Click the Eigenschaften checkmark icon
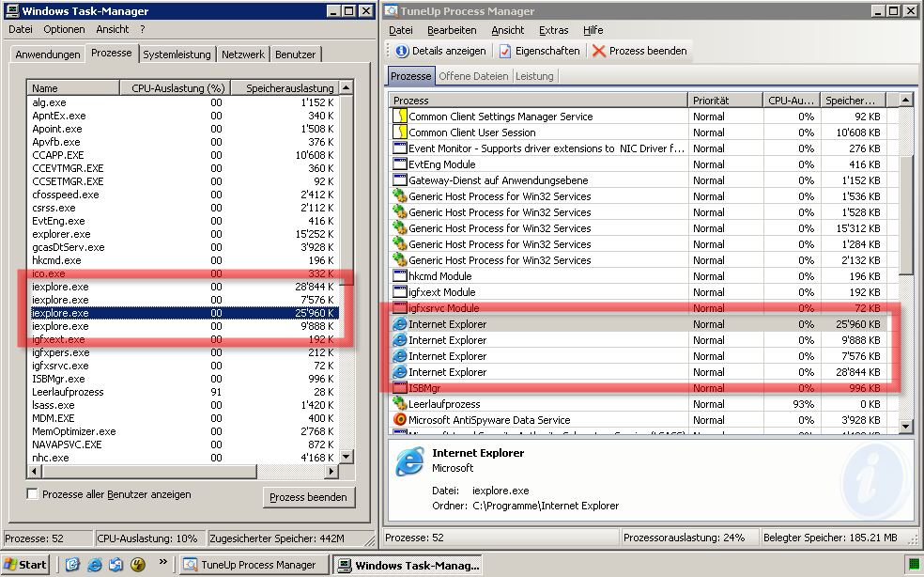 (505, 52)
